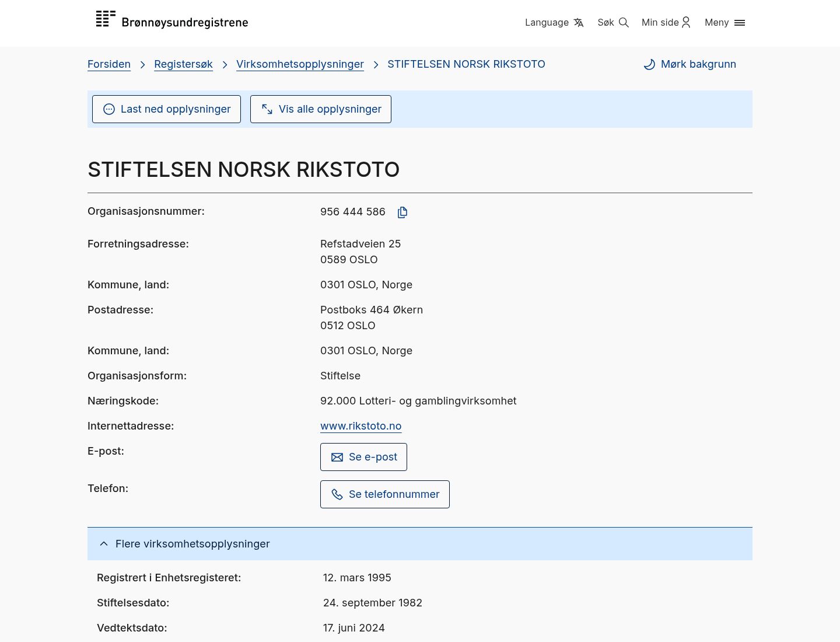Click STIFTELSEN NORSK RIKSTOTO breadcrumb text
Image resolution: width=840 pixels, height=642 pixels.
(x=466, y=64)
